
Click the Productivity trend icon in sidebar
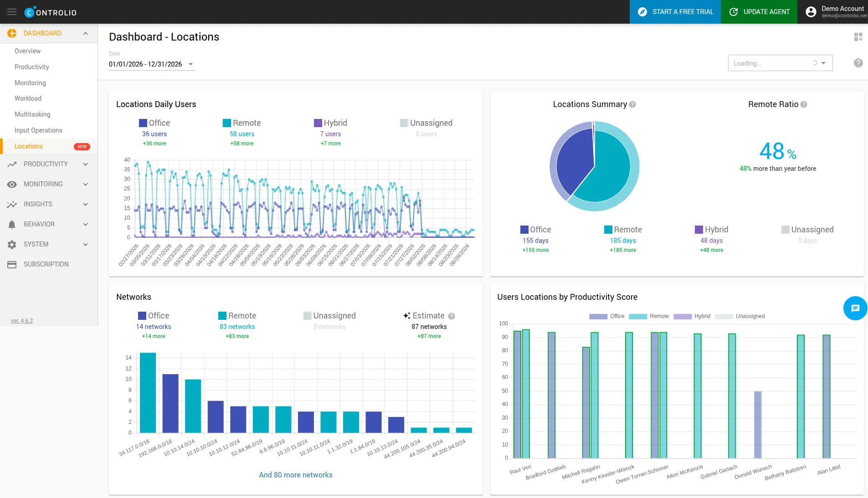[12, 164]
